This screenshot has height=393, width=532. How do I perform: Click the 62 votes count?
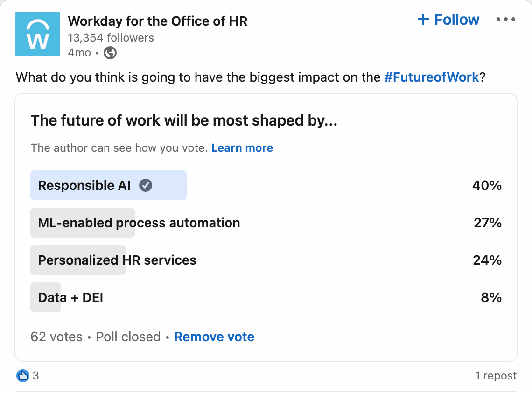click(x=56, y=337)
